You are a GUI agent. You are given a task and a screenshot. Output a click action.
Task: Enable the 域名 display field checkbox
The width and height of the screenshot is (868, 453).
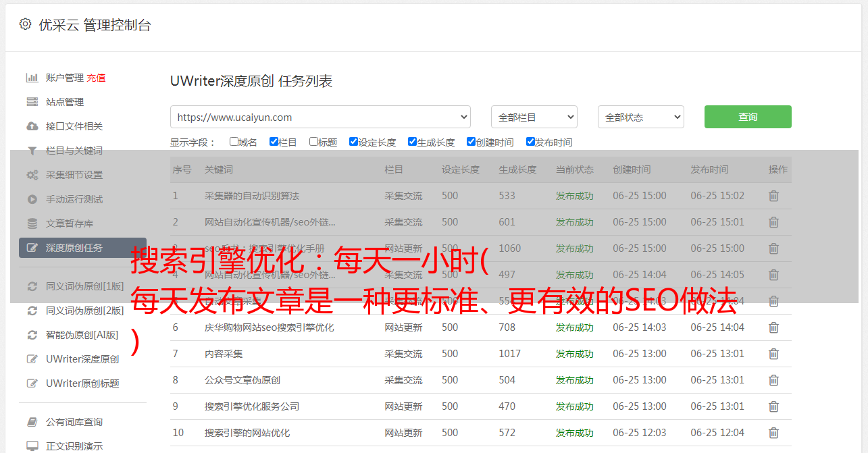pos(234,142)
